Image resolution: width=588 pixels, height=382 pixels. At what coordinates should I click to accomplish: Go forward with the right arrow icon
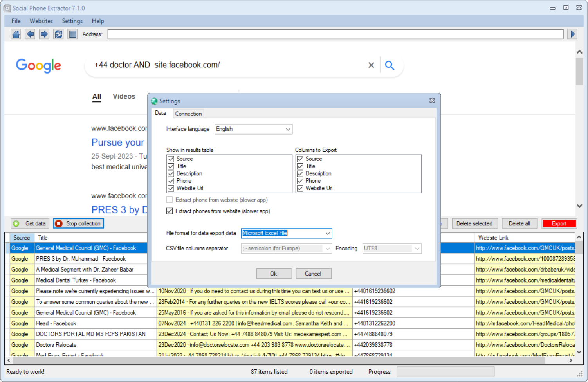tap(44, 34)
